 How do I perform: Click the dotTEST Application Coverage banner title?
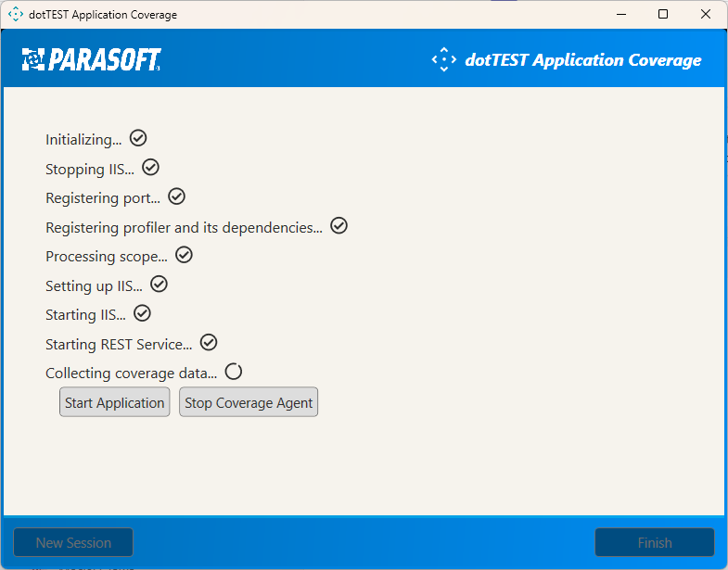583,60
